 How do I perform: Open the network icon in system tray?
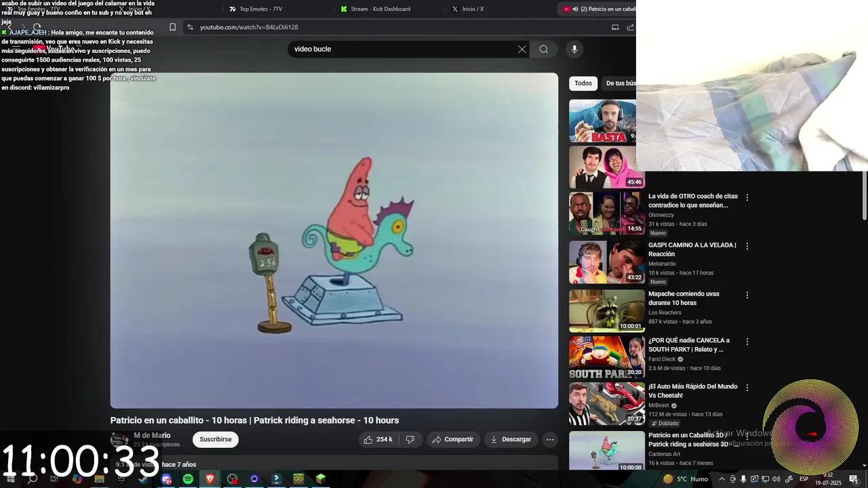point(765,479)
